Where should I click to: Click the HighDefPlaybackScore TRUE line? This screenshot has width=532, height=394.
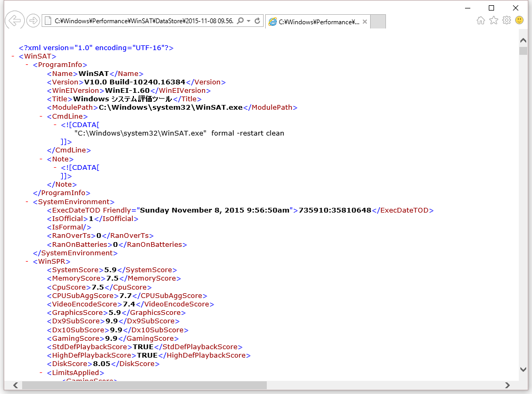click(x=149, y=355)
